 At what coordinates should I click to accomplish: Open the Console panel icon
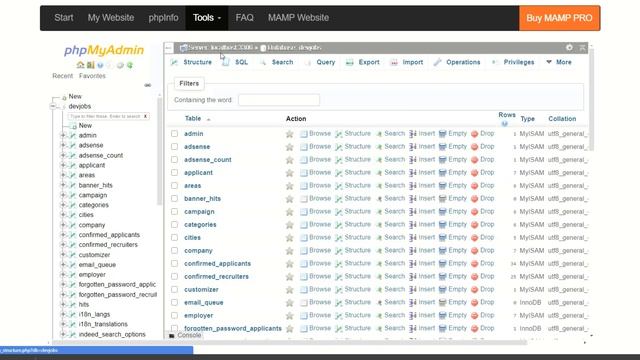(172, 336)
